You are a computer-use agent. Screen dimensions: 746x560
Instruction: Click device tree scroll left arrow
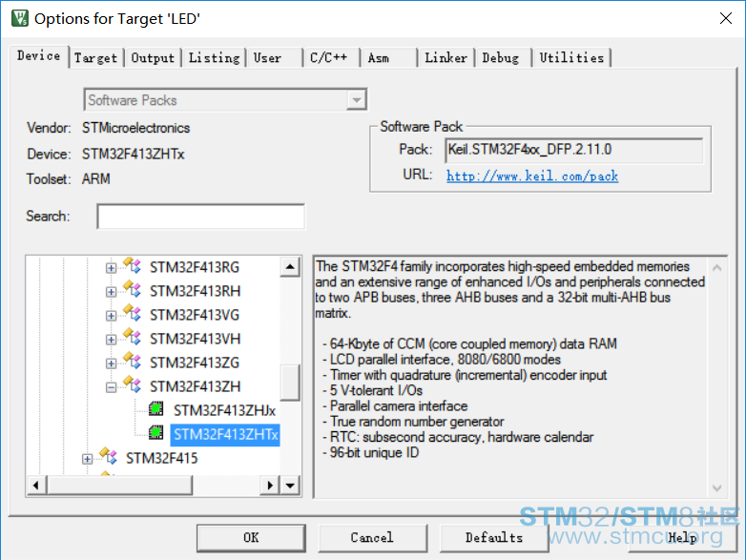click(x=36, y=486)
